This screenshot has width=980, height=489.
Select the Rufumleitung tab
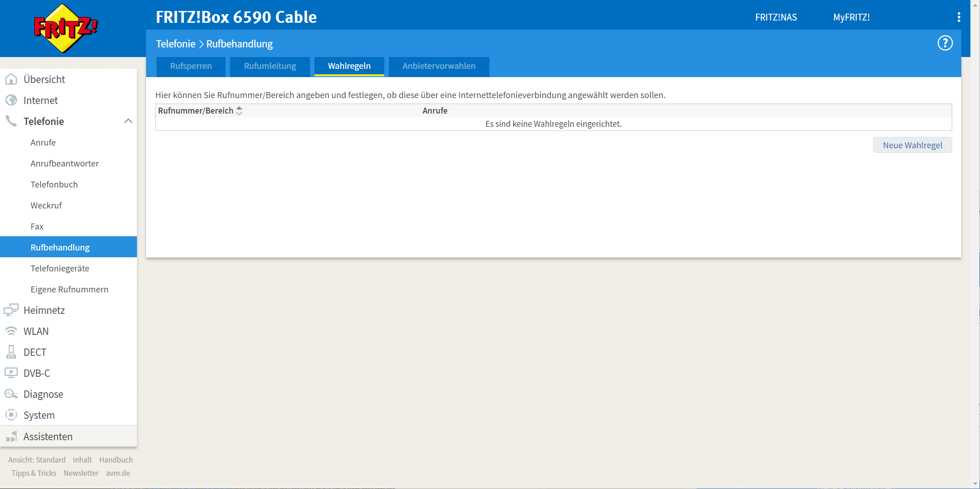coord(270,66)
